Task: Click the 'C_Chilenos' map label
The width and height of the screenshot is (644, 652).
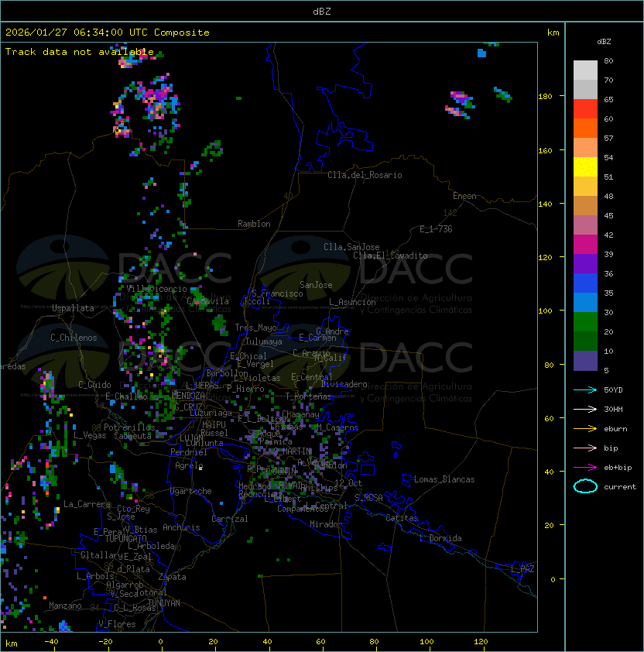Action: [74, 338]
